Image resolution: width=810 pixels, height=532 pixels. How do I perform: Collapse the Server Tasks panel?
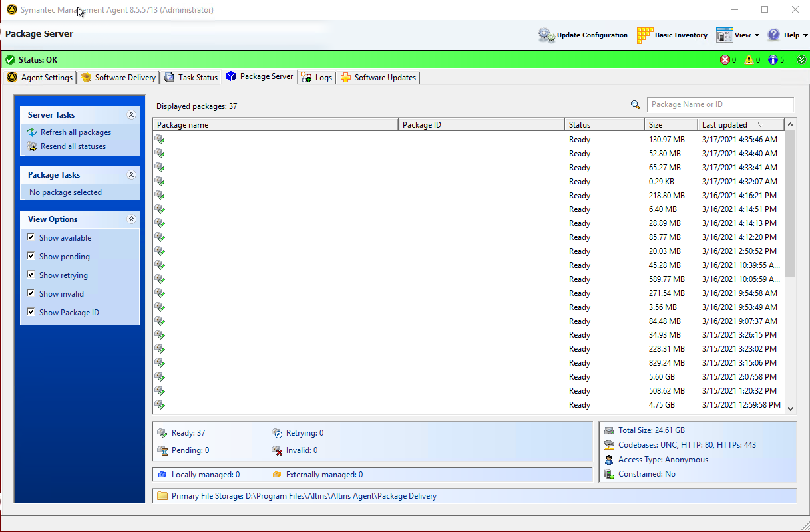131,115
